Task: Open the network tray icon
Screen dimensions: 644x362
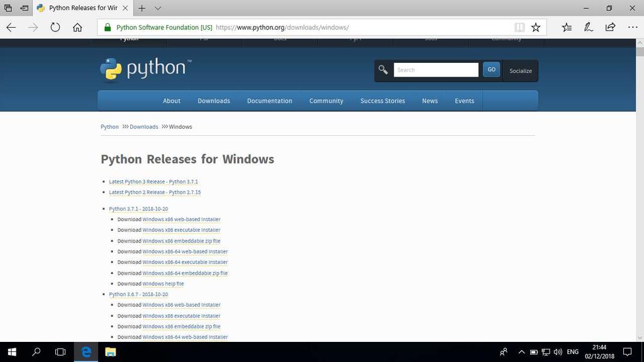Action: (546, 352)
